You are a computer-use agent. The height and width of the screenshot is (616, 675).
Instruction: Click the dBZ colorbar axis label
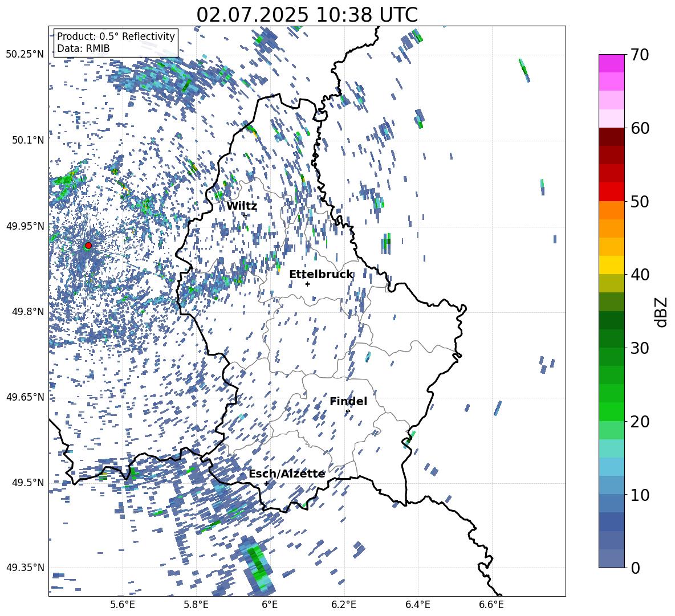point(662,312)
